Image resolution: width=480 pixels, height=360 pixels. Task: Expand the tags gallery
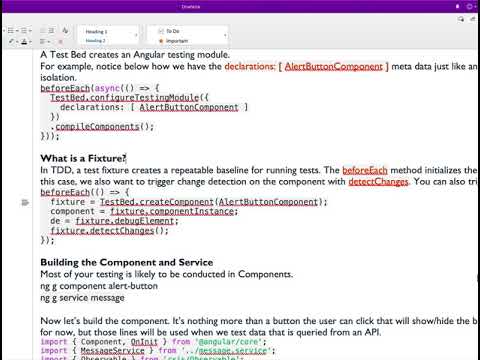pyautogui.click(x=226, y=35)
